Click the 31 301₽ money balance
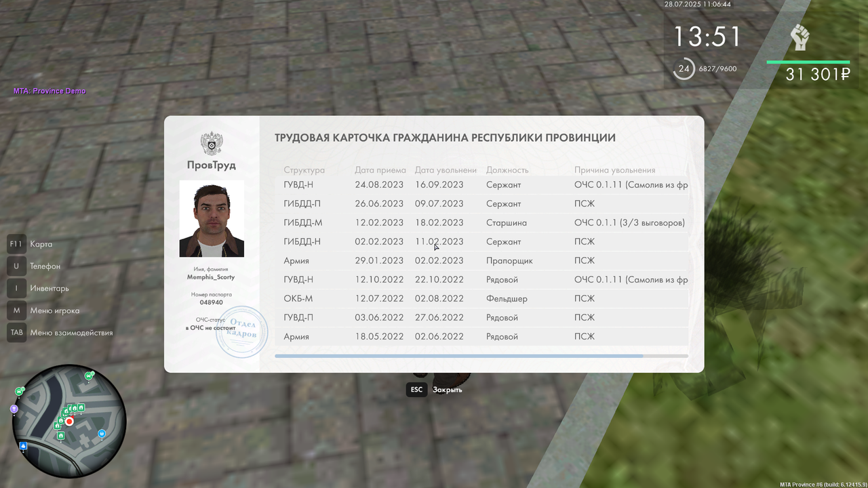This screenshot has height=488, width=868. pyautogui.click(x=817, y=75)
